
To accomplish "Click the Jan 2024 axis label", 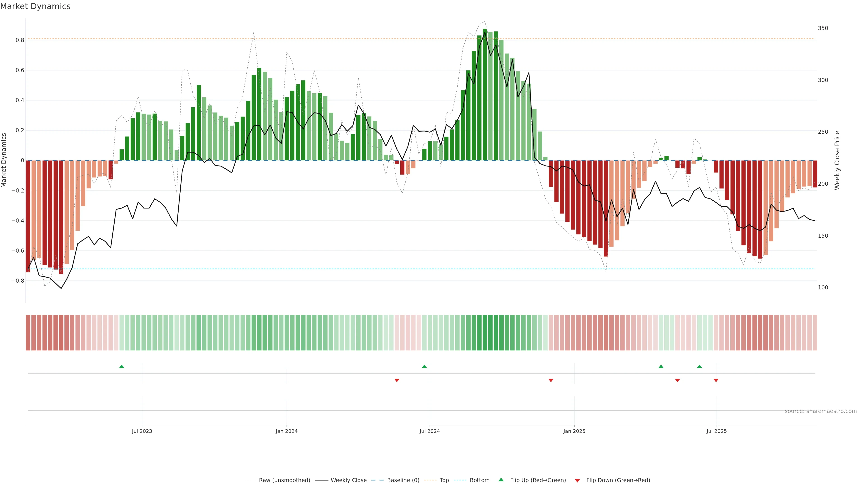I will click(286, 431).
